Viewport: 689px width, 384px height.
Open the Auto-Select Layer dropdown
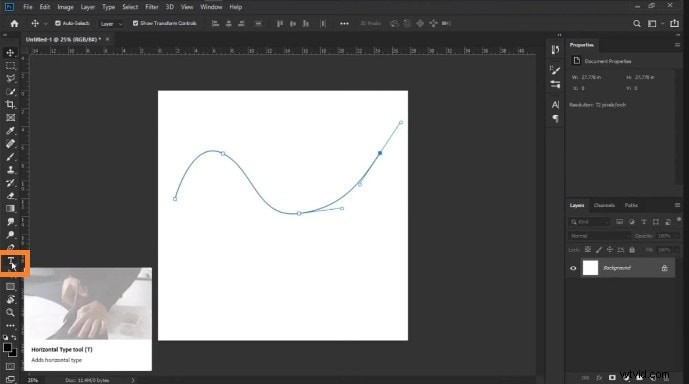point(111,24)
